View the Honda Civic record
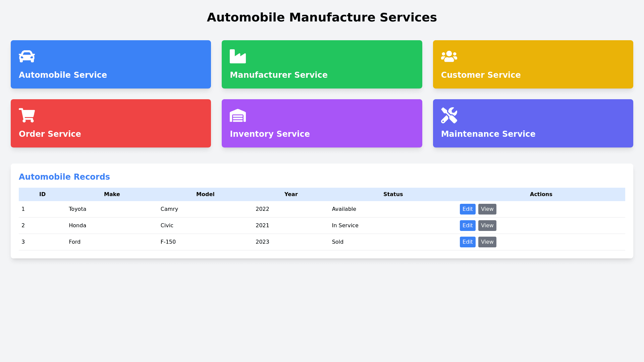 click(487, 226)
